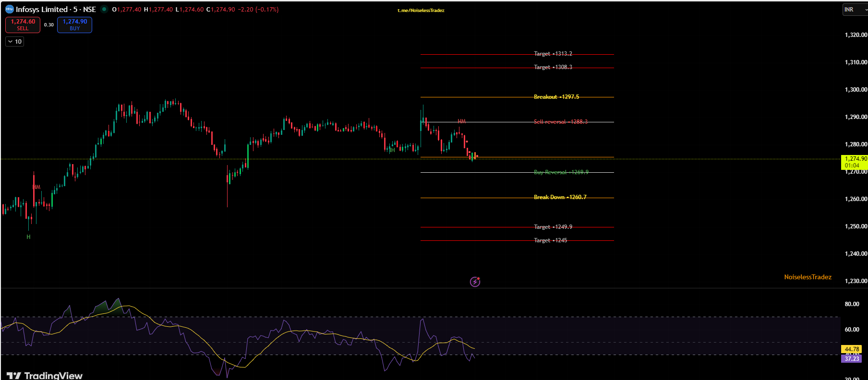Image resolution: width=868 pixels, height=380 pixels.
Task: Click the 1,230.00 price axis label
Action: [x=856, y=281]
